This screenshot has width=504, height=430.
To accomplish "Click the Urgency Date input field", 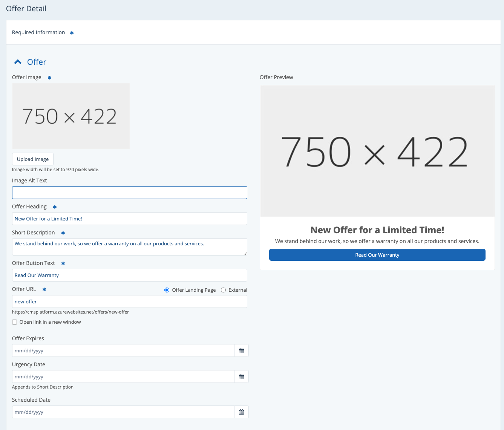I will [x=123, y=376].
